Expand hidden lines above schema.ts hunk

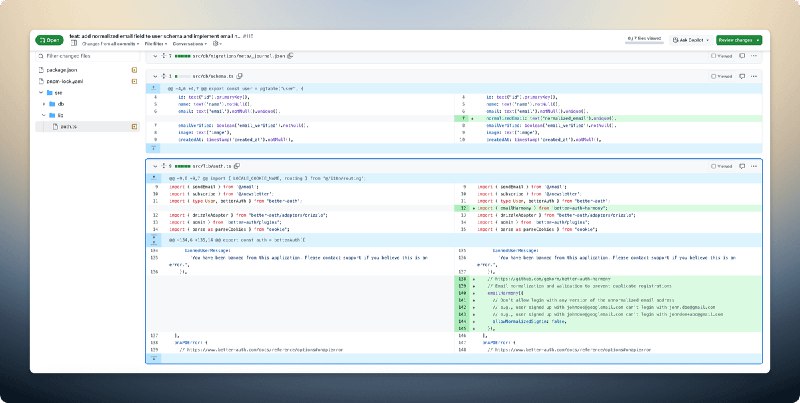pyautogui.click(x=152, y=88)
